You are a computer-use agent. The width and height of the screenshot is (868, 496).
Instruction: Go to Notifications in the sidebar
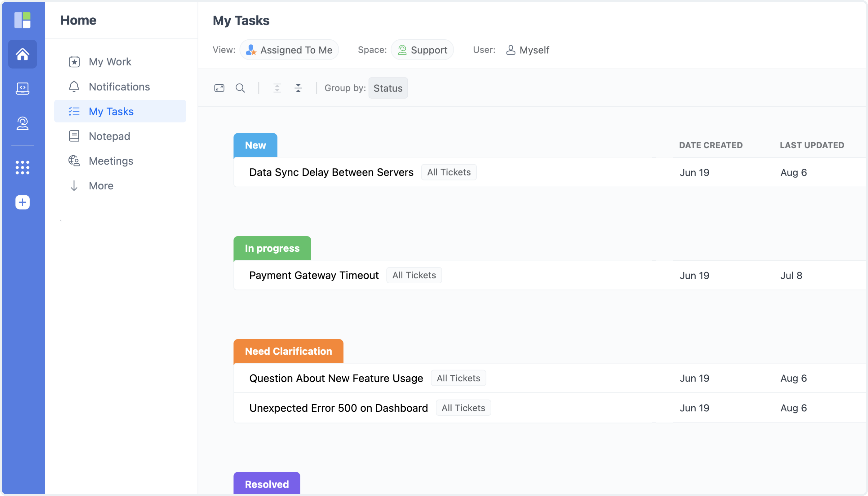[119, 87]
